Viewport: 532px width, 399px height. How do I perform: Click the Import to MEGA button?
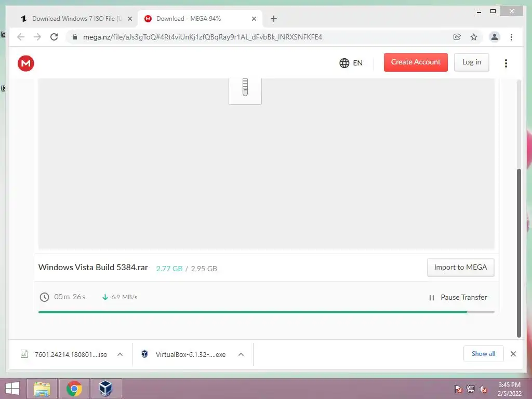point(460,268)
